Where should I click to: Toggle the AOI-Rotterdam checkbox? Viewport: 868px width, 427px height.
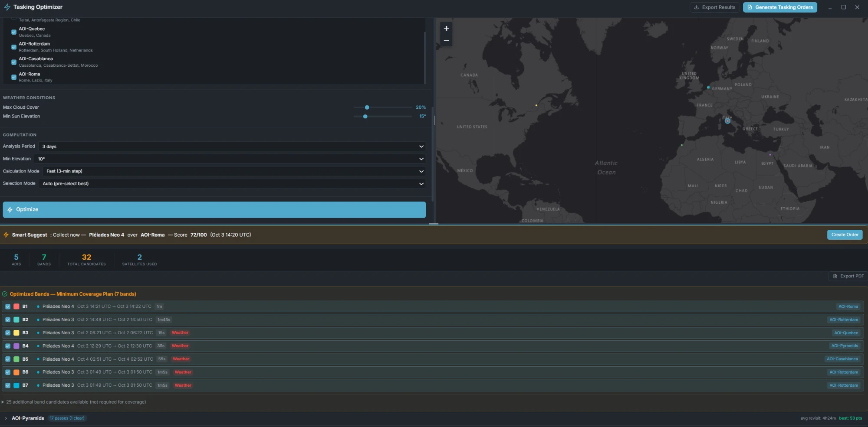[14, 47]
